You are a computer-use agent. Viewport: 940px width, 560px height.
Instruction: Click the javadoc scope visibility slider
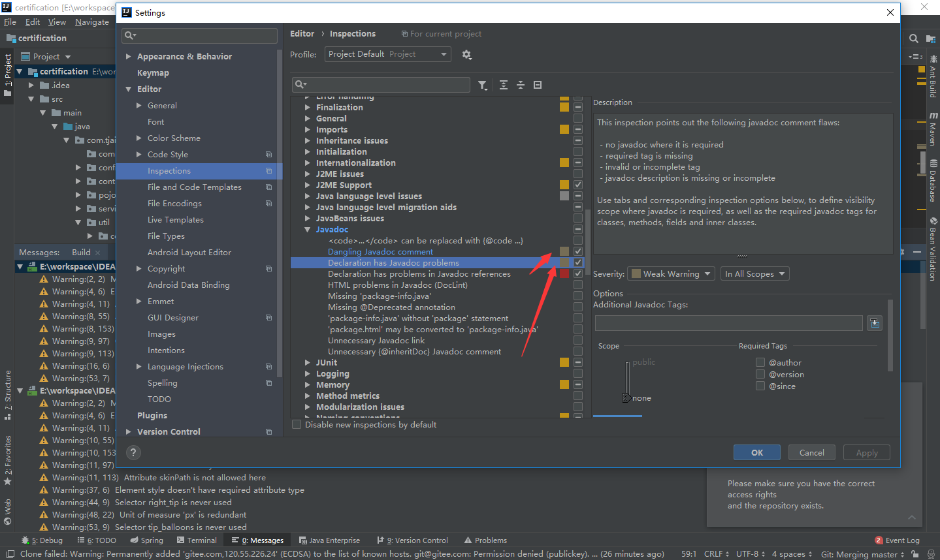tap(626, 380)
